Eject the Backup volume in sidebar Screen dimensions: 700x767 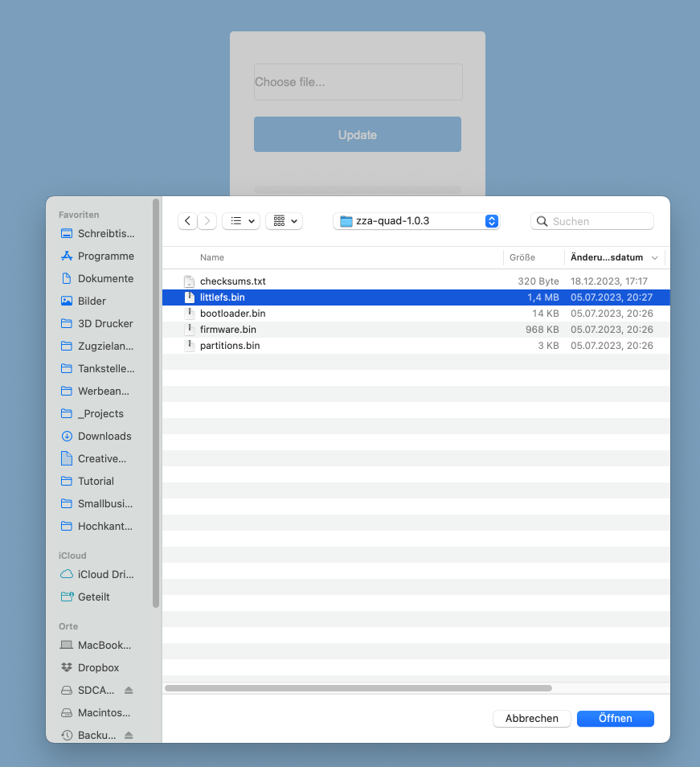(129, 736)
